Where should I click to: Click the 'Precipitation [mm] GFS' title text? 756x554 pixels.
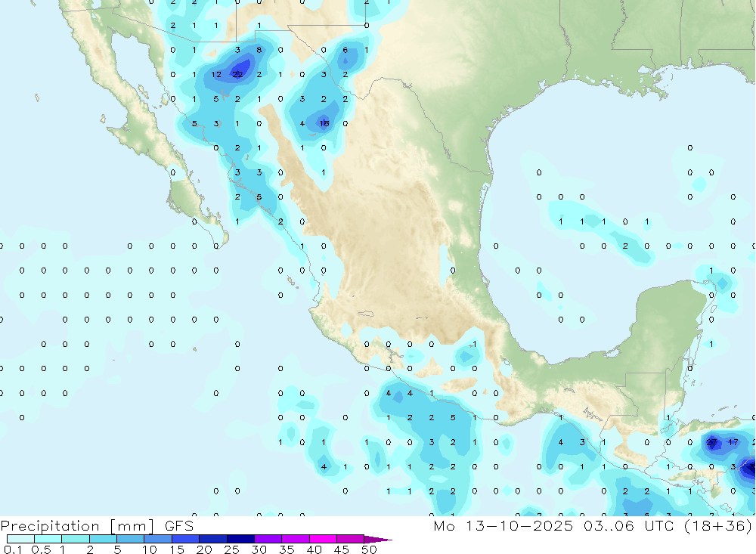click(97, 526)
